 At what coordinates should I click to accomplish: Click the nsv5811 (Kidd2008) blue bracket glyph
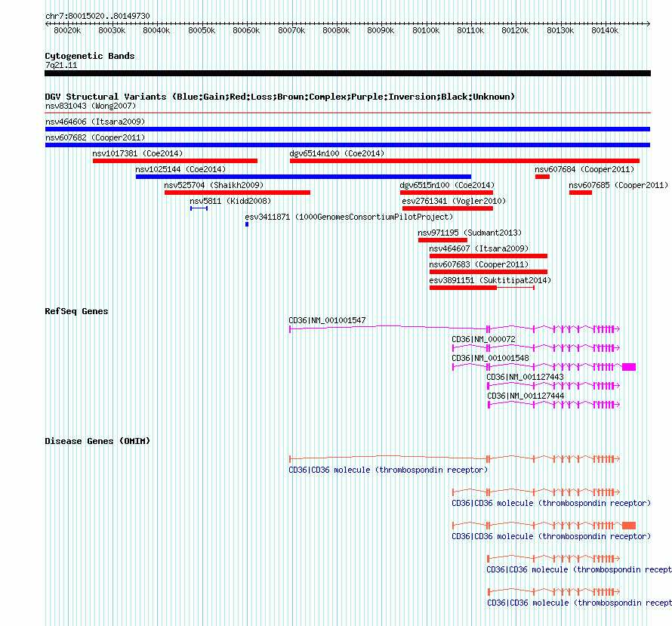tap(199, 208)
